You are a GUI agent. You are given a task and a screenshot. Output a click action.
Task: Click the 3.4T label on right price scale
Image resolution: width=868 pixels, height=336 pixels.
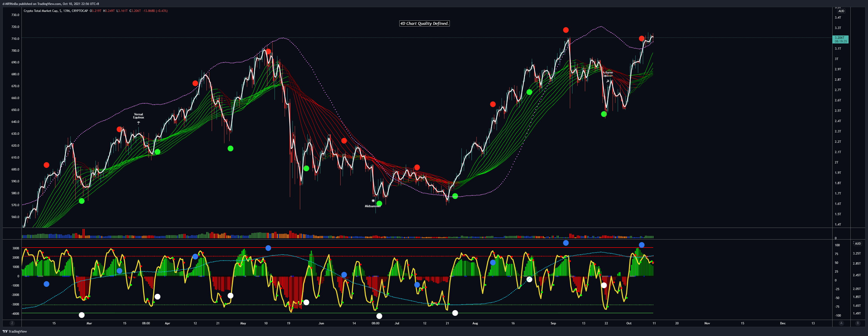(838, 18)
